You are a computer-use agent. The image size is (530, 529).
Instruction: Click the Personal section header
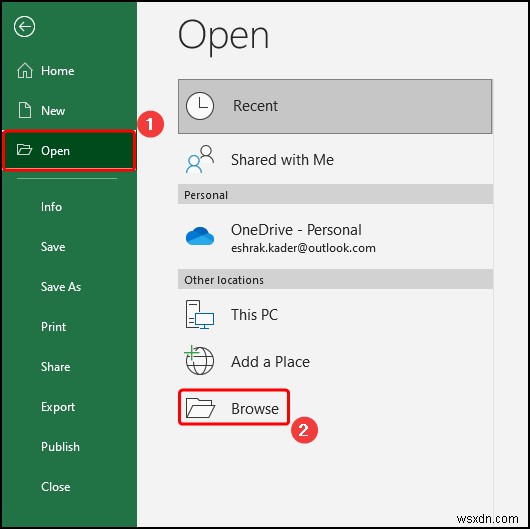point(335,194)
